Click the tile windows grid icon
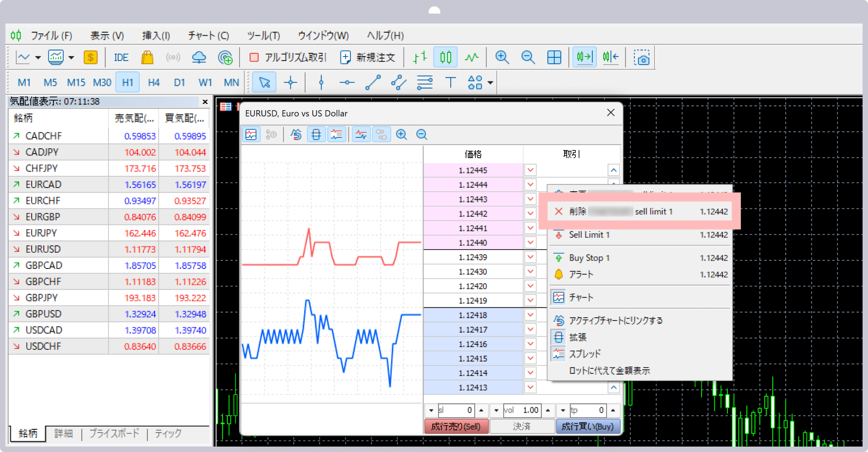 click(x=554, y=57)
